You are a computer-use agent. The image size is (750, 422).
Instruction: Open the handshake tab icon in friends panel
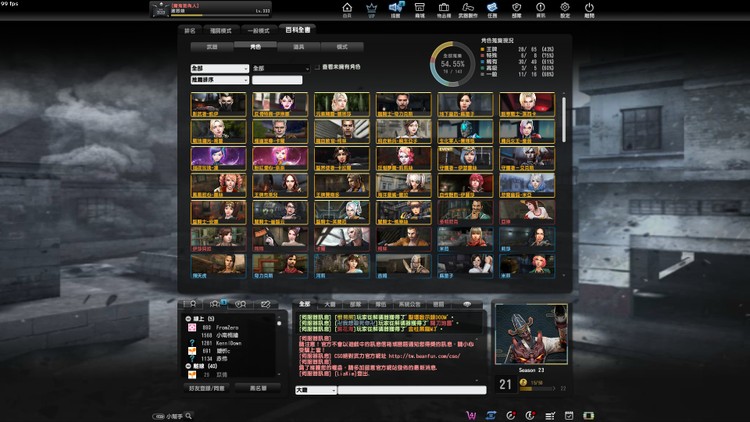265,304
